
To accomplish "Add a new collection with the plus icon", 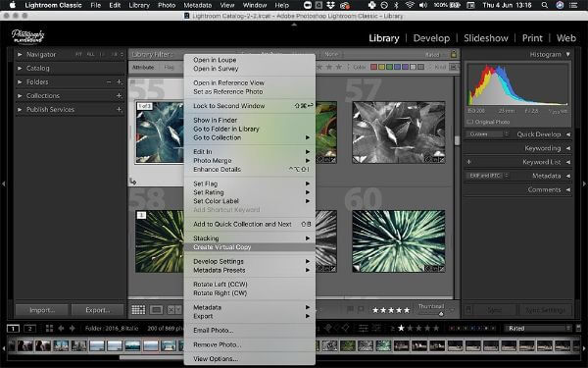I will coord(120,96).
